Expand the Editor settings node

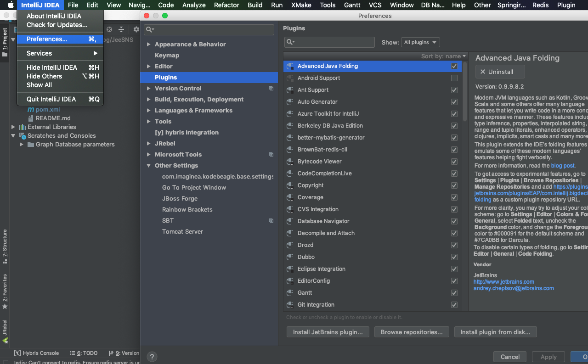pyautogui.click(x=148, y=67)
